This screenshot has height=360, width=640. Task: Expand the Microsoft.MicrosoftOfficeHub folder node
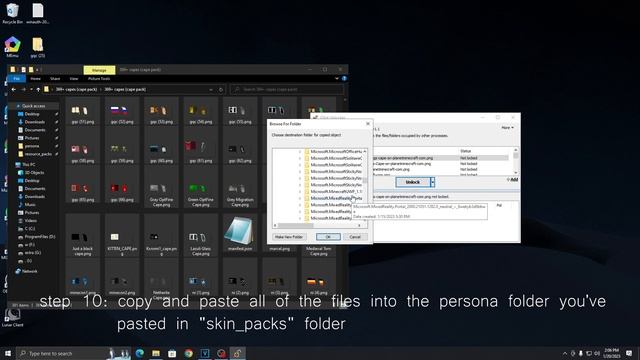click(x=300, y=151)
